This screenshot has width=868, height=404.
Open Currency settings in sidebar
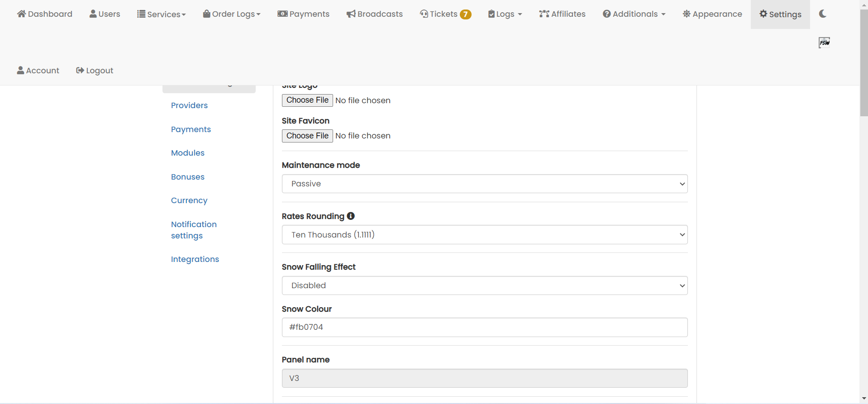click(189, 200)
